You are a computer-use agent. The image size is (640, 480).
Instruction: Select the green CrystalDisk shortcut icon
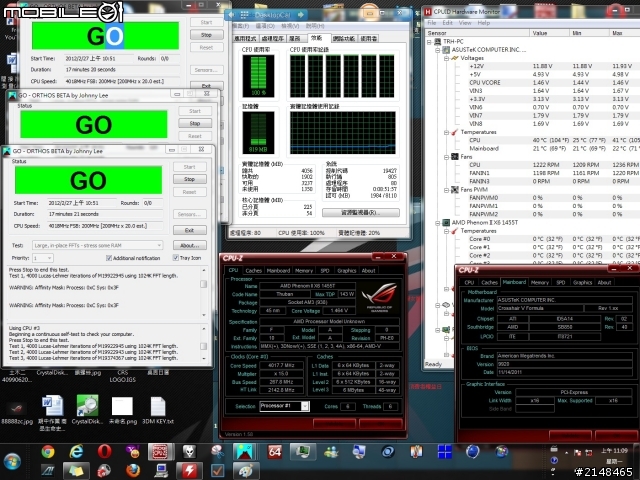tap(87, 409)
